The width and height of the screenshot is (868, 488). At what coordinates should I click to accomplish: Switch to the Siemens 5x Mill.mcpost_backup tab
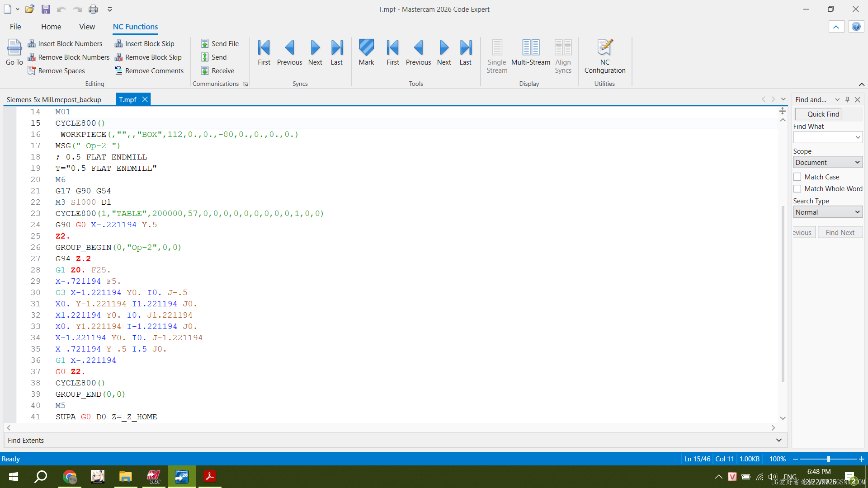54,99
